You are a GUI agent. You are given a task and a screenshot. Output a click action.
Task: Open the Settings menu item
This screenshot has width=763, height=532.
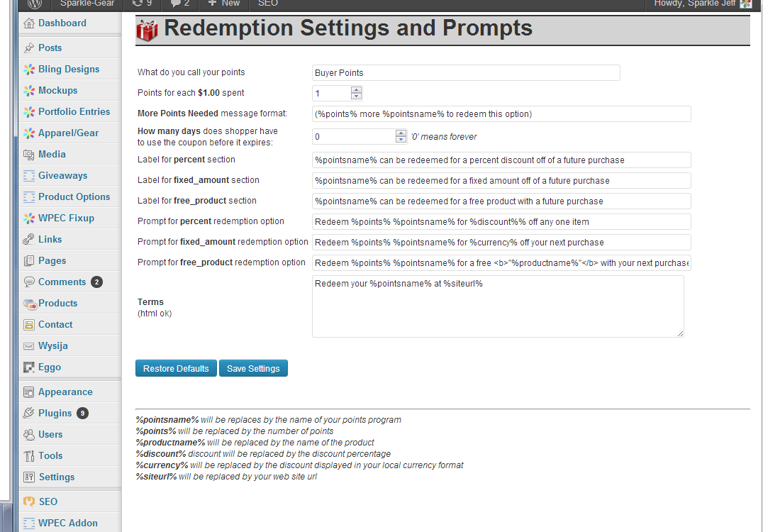coord(56,477)
